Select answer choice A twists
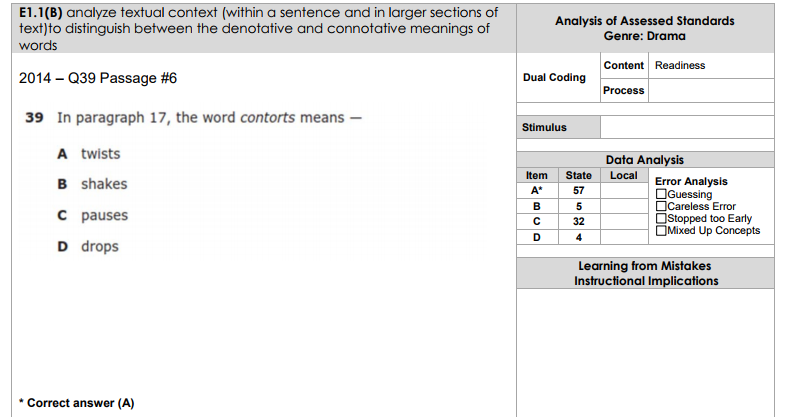787x417 pixels. click(89, 154)
